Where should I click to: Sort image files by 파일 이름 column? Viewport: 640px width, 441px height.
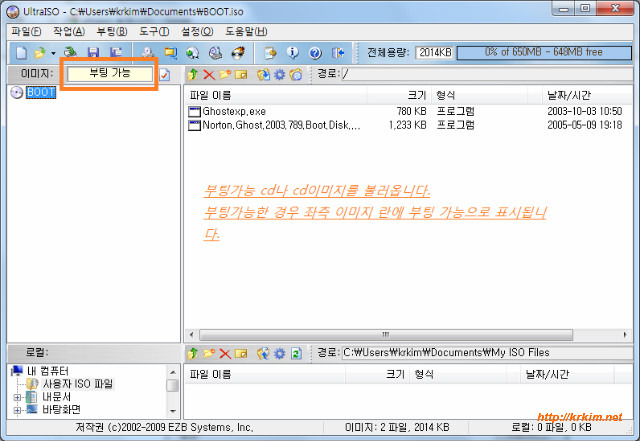click(277, 96)
